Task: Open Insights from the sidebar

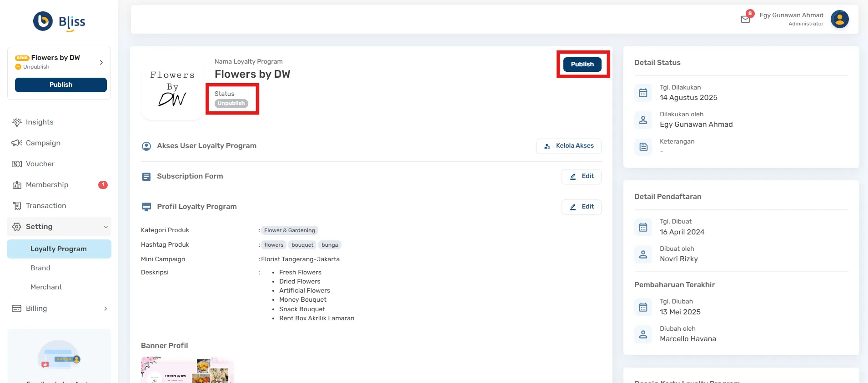Action: 40,122
